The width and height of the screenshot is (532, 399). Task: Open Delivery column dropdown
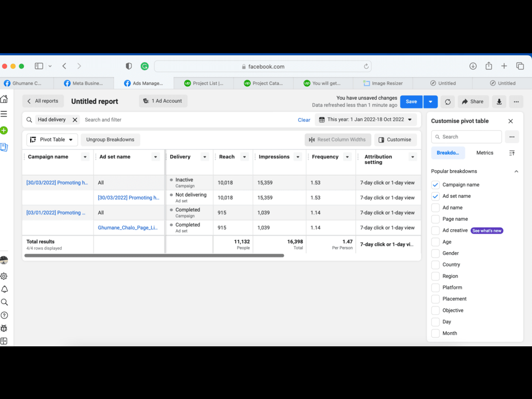205,157
